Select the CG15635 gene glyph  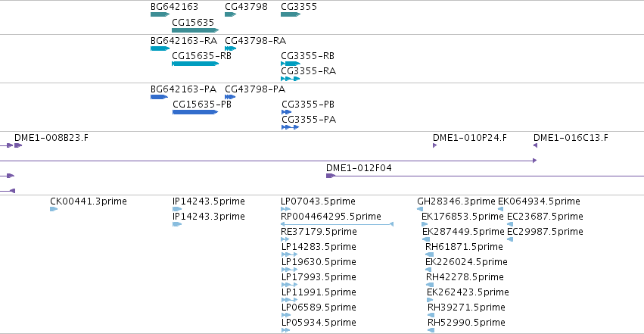[195, 30]
